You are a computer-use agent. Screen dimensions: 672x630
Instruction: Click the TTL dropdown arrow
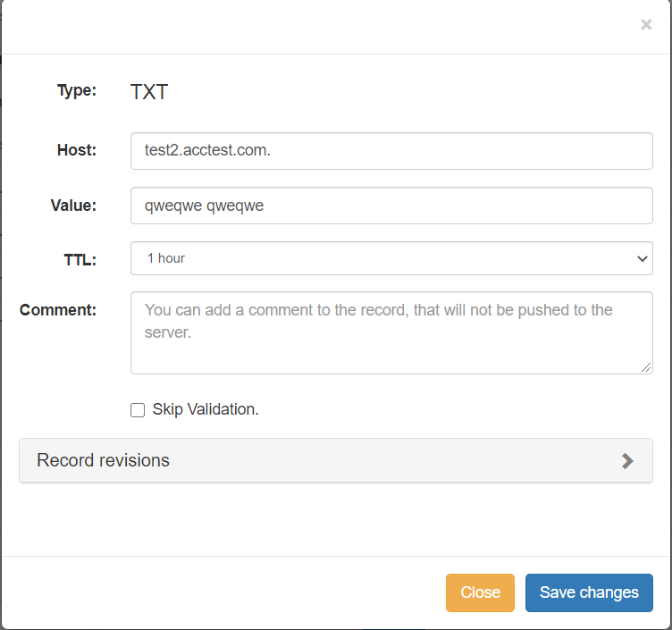[x=642, y=258]
